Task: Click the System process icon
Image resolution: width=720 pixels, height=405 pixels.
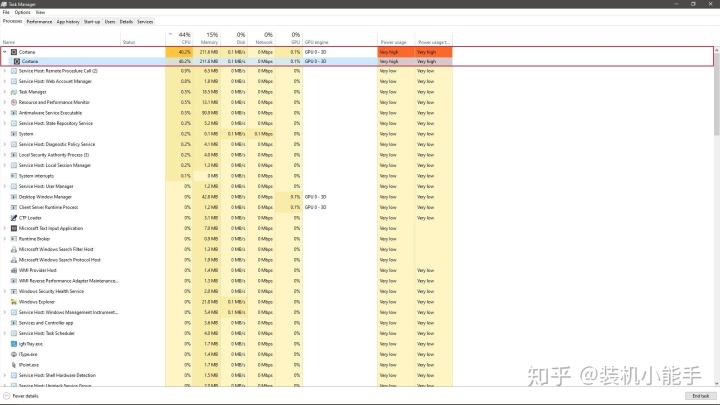Action: tap(14, 134)
